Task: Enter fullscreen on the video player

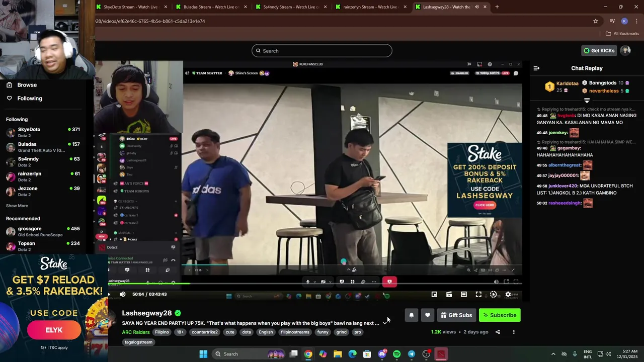Action: 478,294
